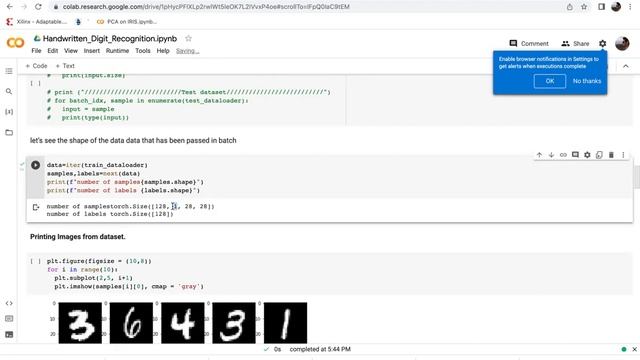Close the bottom status bar with X

(x=634, y=349)
